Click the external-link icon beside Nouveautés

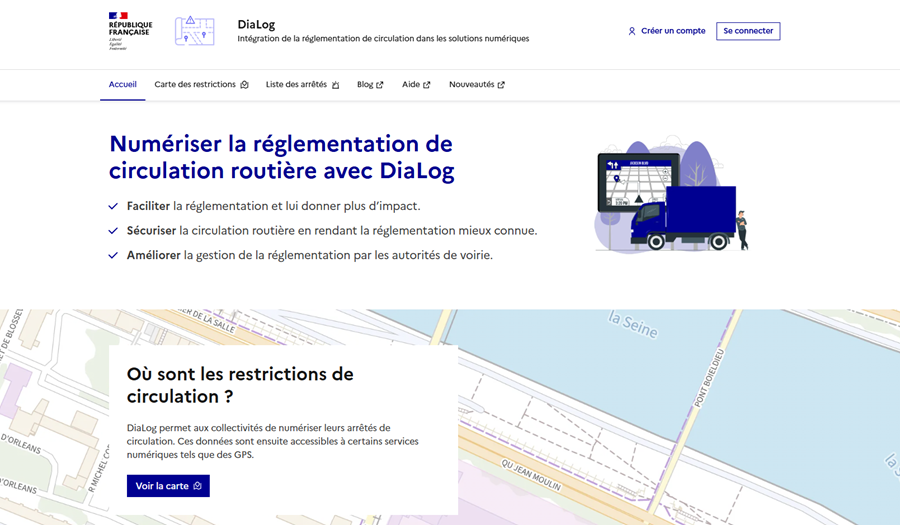click(x=501, y=85)
